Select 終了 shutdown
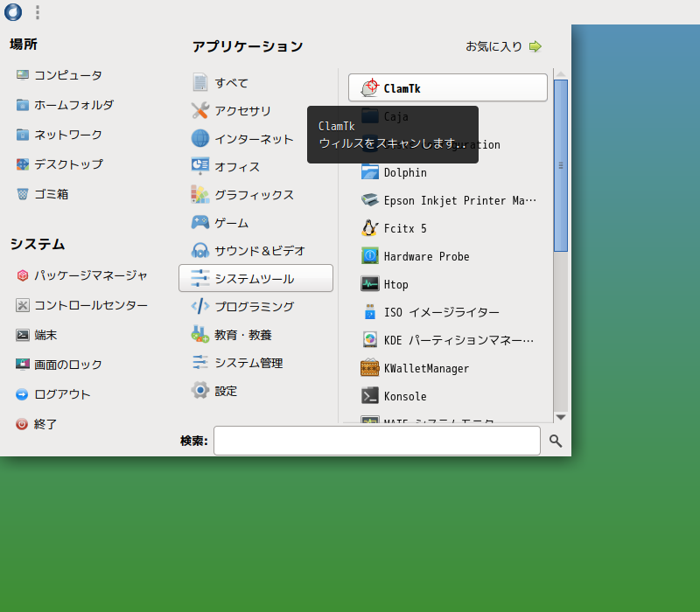 37,424
